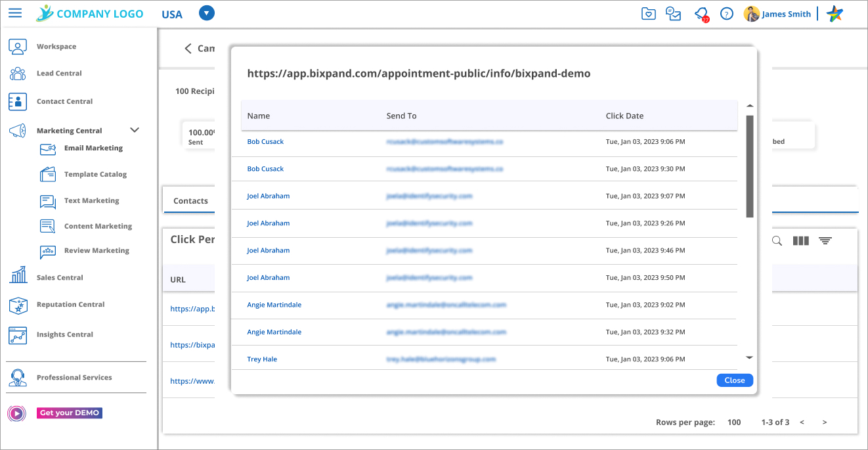Open the first Bob Cusack contact link
The height and width of the screenshot is (450, 868).
[x=265, y=142]
